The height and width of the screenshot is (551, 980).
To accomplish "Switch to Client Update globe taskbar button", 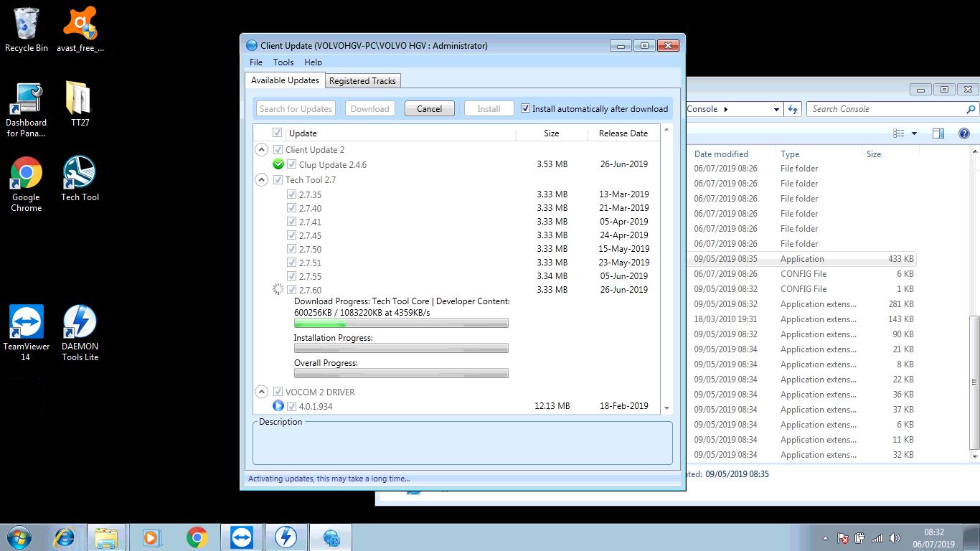I will coord(331,537).
